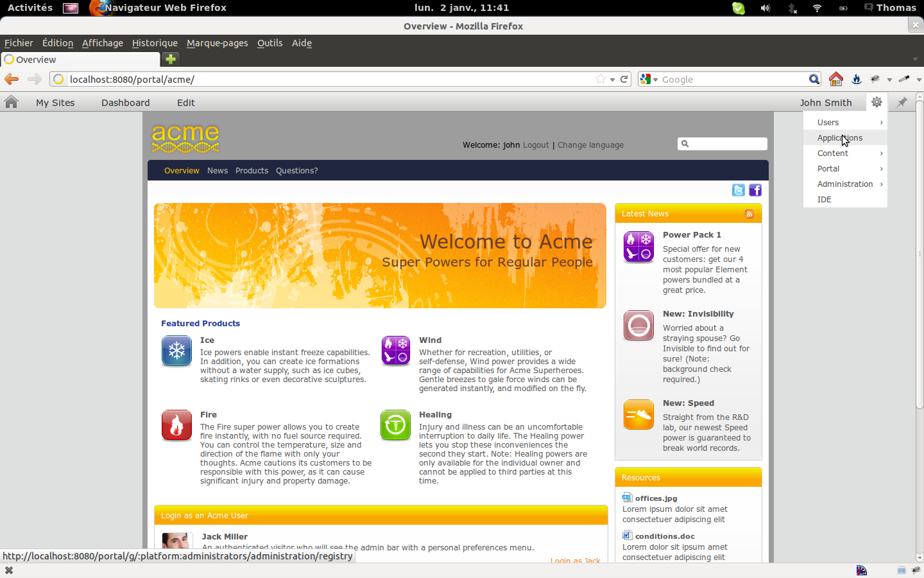Click the volume icon in the top panel

[765, 8]
